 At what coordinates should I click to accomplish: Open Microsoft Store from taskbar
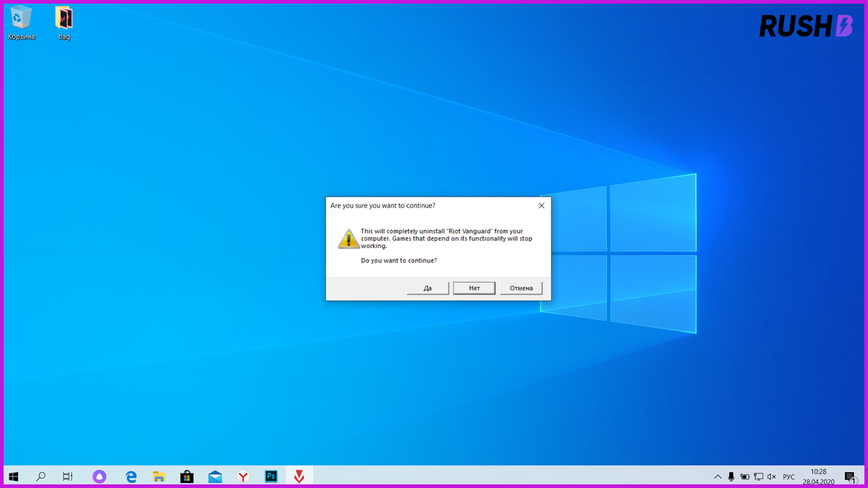click(x=187, y=476)
